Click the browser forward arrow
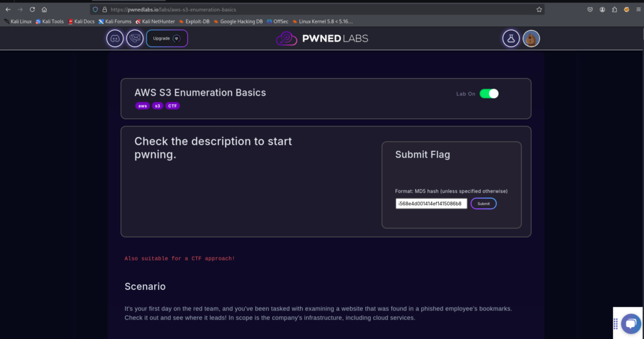 [20, 9]
